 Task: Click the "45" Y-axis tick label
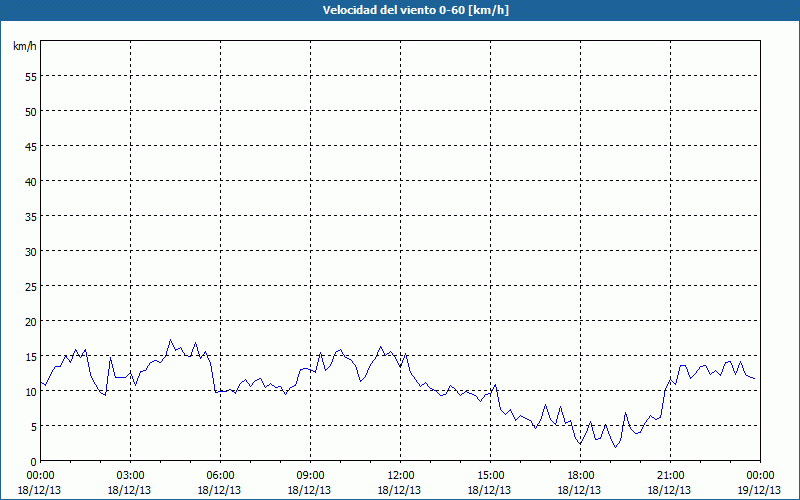click(31, 146)
